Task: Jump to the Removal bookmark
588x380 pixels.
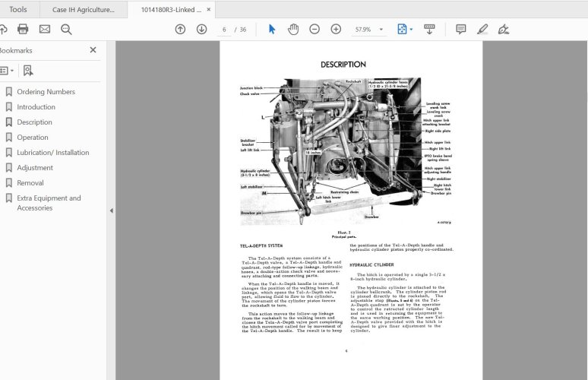Action: tap(30, 183)
